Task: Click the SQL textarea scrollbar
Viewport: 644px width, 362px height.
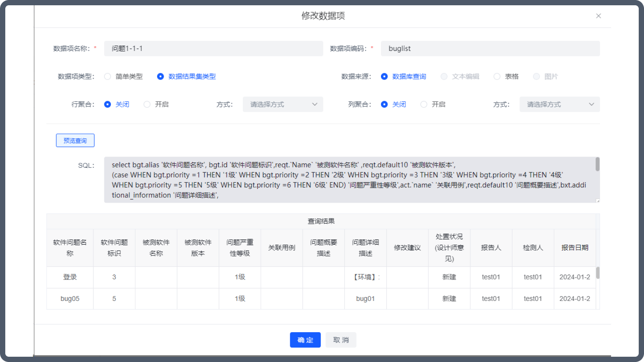Action: [x=597, y=164]
